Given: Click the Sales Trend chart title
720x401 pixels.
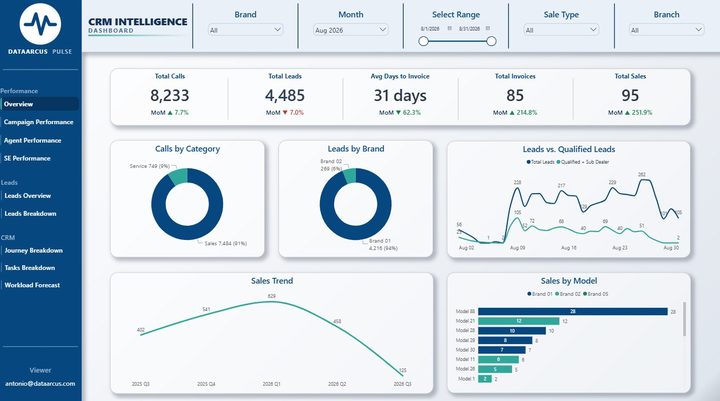Looking at the screenshot, I should click(x=272, y=281).
